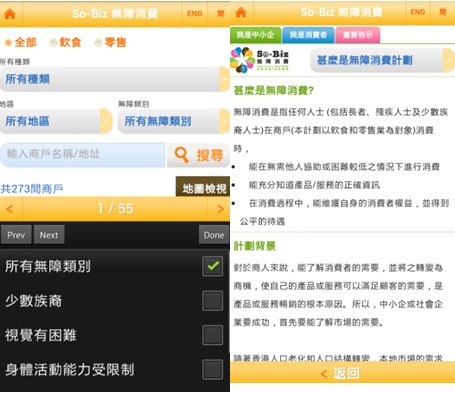Click the merchant name/address search field
Viewport: 455px width, 393px height.
(x=83, y=154)
